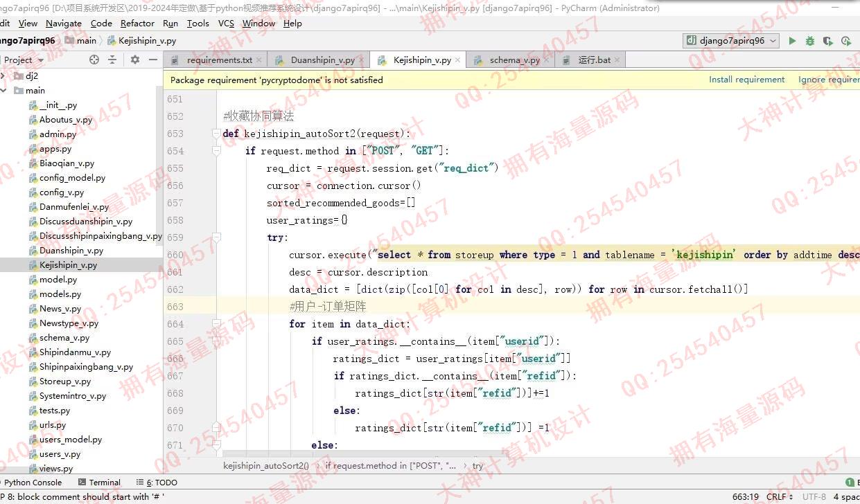Fold the kejishipin_autoSort2 function at line 653
Viewport: 860px width, 504px height.
point(216,134)
